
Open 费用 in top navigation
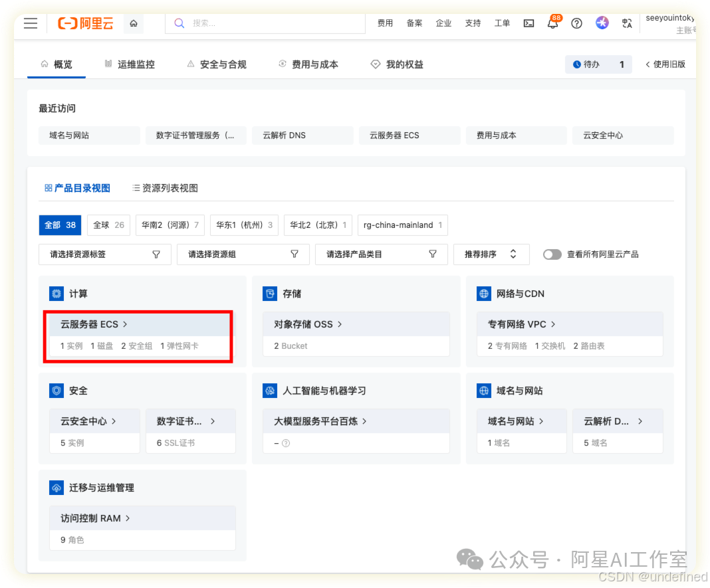point(386,23)
